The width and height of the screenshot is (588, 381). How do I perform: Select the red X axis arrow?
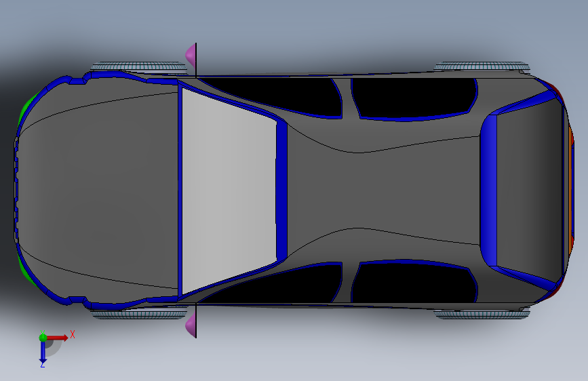coord(57,338)
